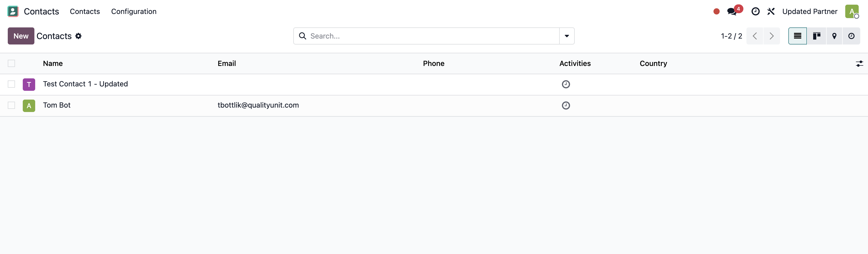Click the New button
The width and height of the screenshot is (868, 254).
click(21, 36)
